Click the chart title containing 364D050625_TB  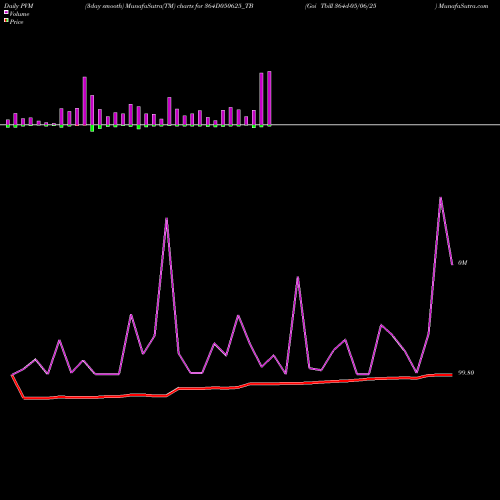tap(169, 6)
